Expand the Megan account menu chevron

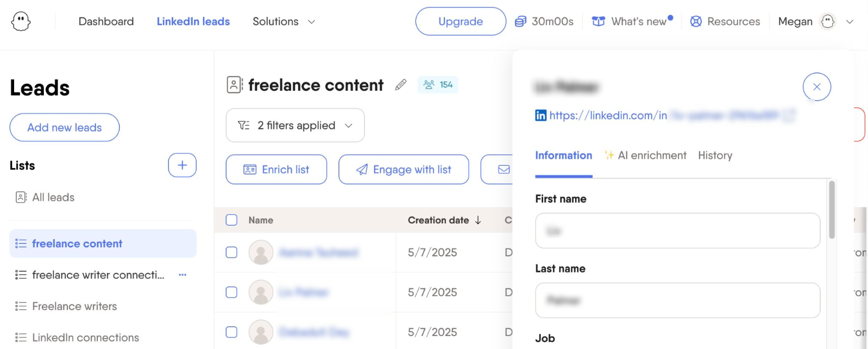[850, 22]
